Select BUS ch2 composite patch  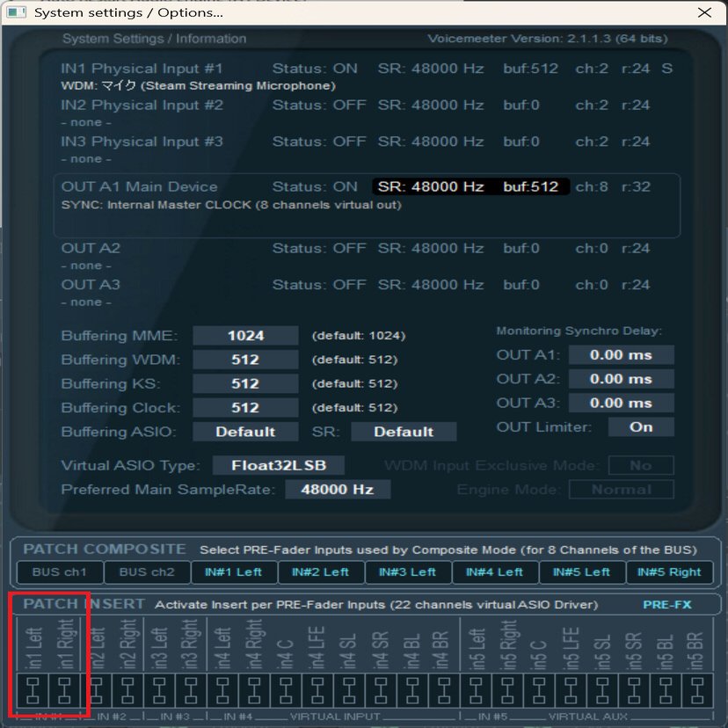coord(147,572)
